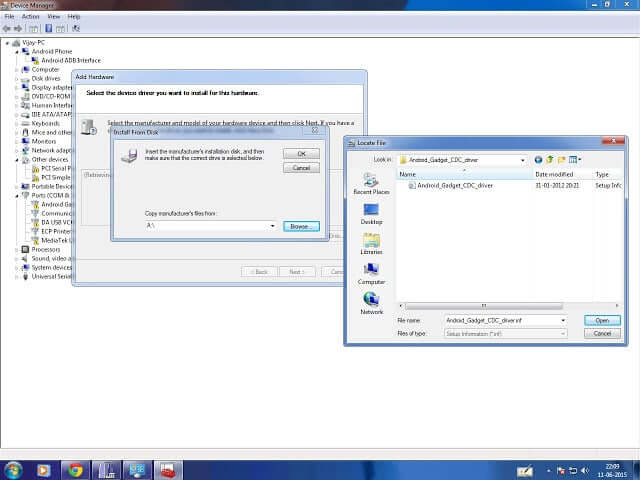Screen dimensions: 640x480
Task: Click the Help icon in Device Manager toolbar
Action: pyautogui.click(x=48, y=29)
